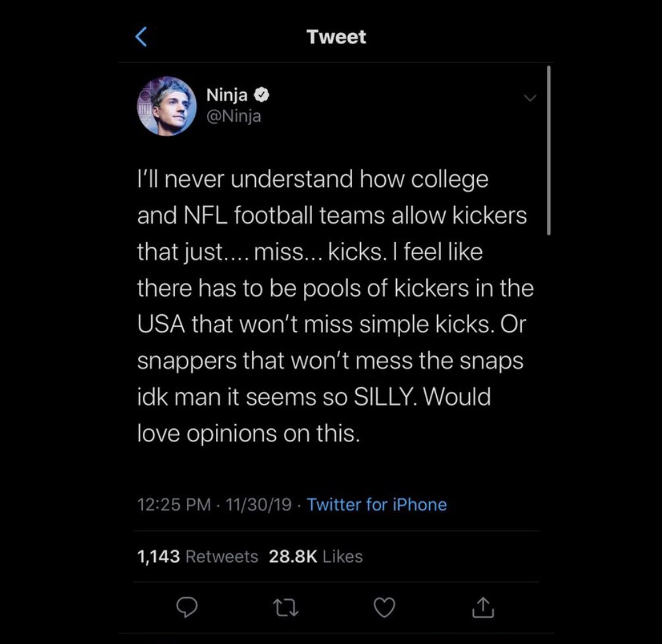The height and width of the screenshot is (644, 662).
Task: Click the 12:25 PM timestamp
Action: coord(174,505)
